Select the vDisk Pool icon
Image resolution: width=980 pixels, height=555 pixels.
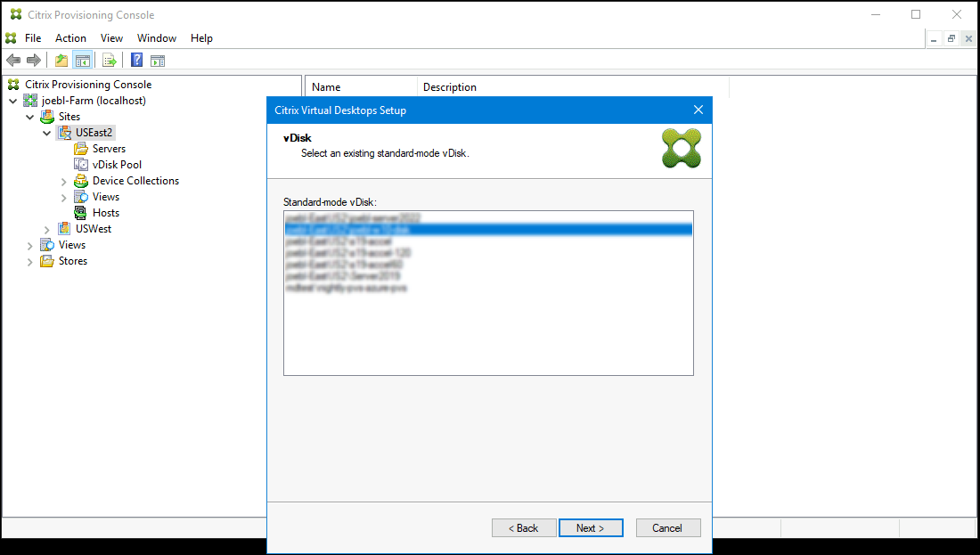[x=79, y=164]
